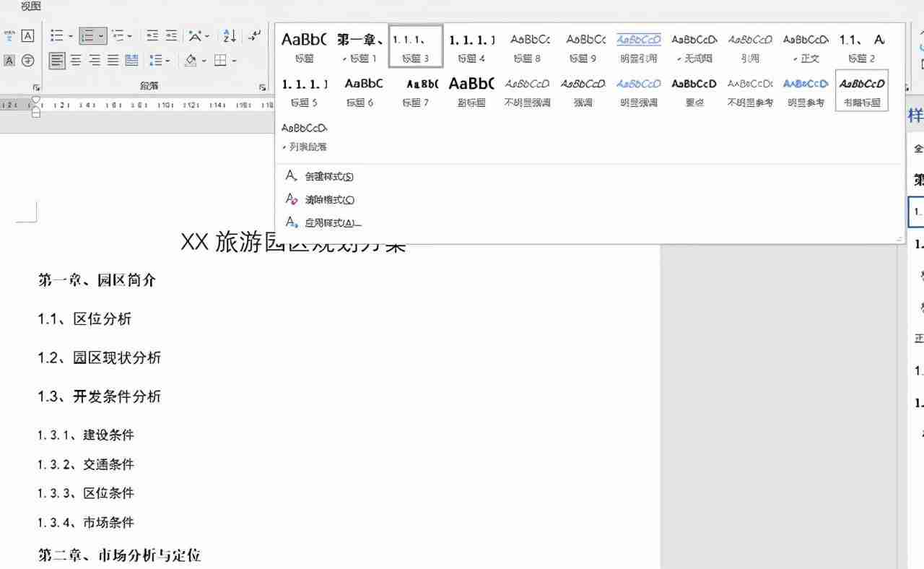Click the borders grid icon
Screen dimensions: 924x569
click(x=221, y=61)
